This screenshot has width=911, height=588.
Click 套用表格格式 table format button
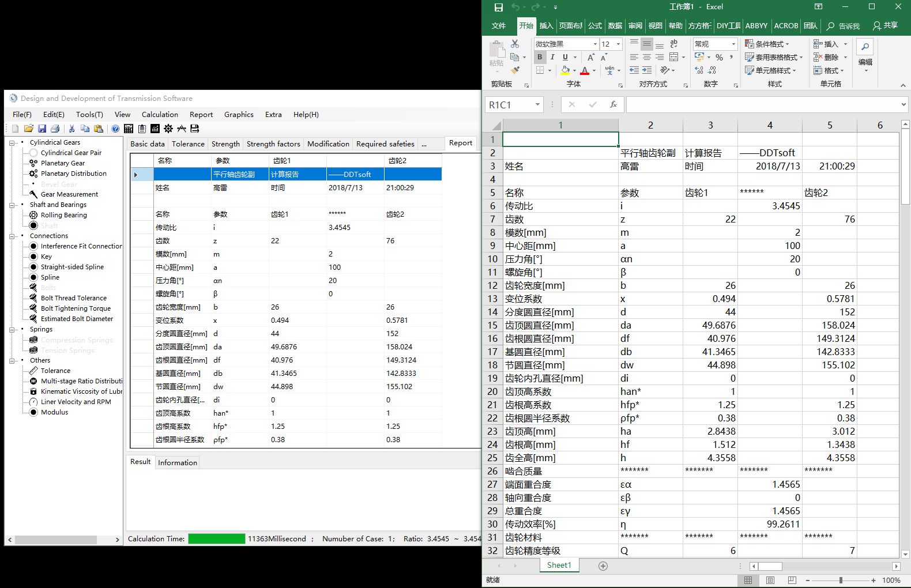[774, 57]
